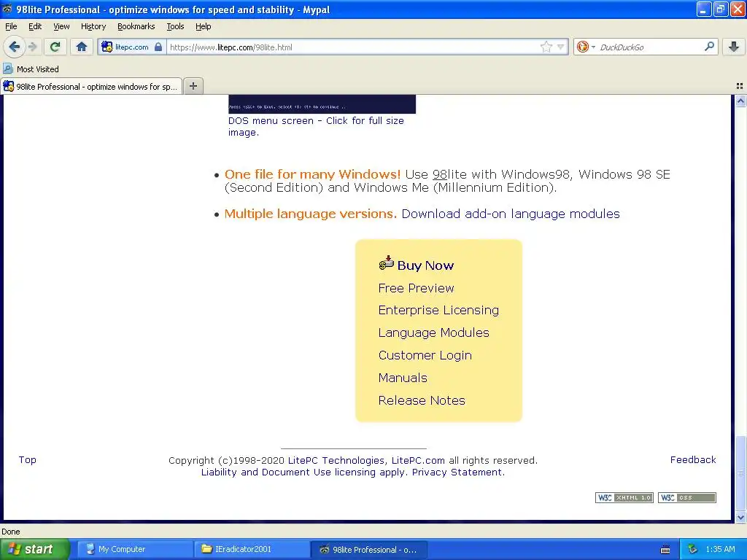Reload the page with the refresh icon
The image size is (747, 560).
click(55, 47)
